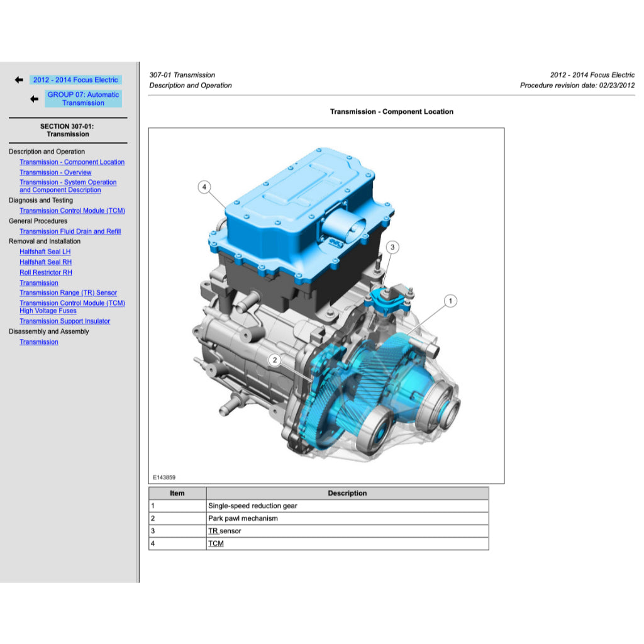Click back arrow beside 2012 - 2014 Focus Electric
Image resolution: width=644 pixels, height=644 pixels.
click(x=19, y=80)
